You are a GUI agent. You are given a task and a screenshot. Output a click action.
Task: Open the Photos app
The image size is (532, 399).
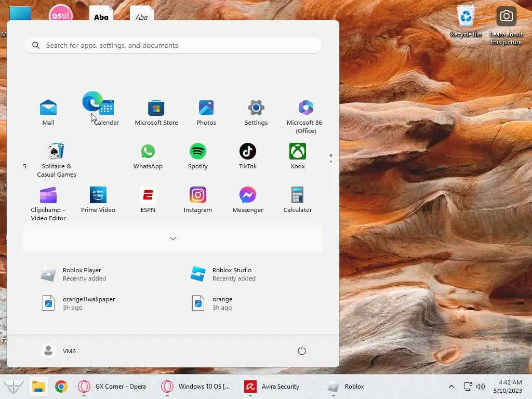pyautogui.click(x=206, y=112)
